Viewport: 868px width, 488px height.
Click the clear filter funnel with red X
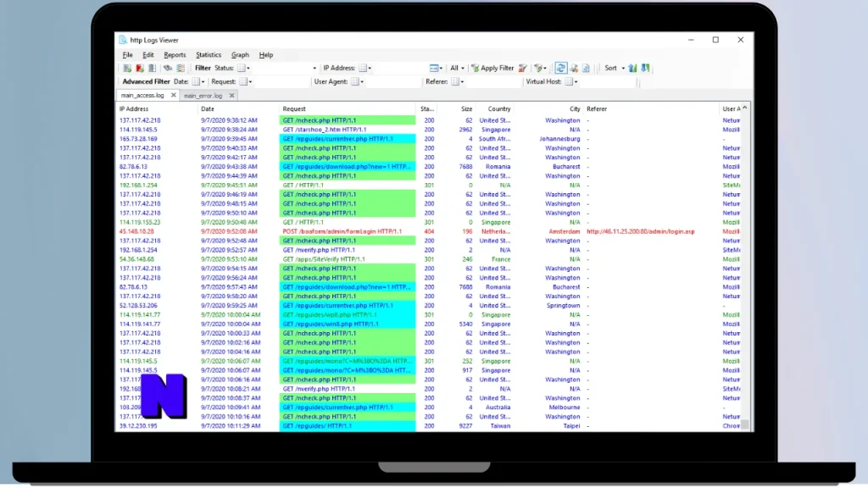click(x=522, y=68)
